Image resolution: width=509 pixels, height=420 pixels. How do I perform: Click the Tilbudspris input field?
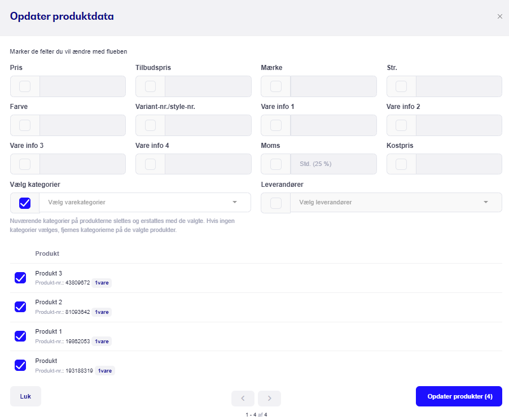pos(208,86)
